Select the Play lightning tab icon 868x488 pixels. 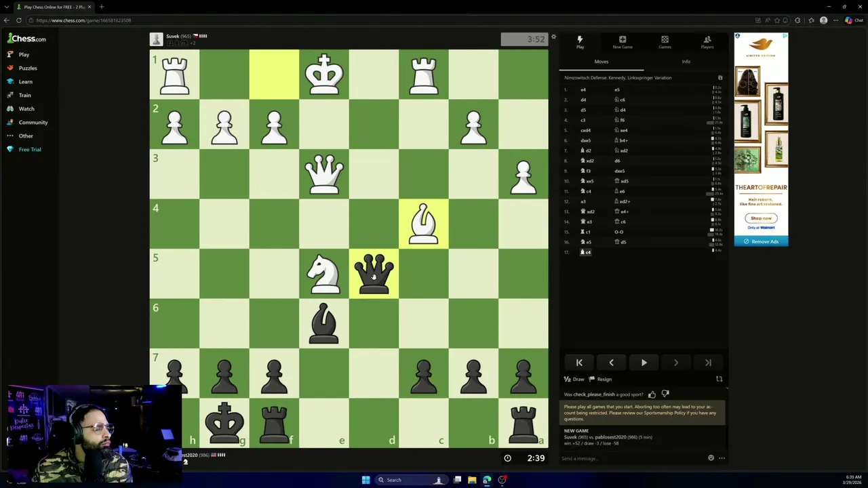580,42
